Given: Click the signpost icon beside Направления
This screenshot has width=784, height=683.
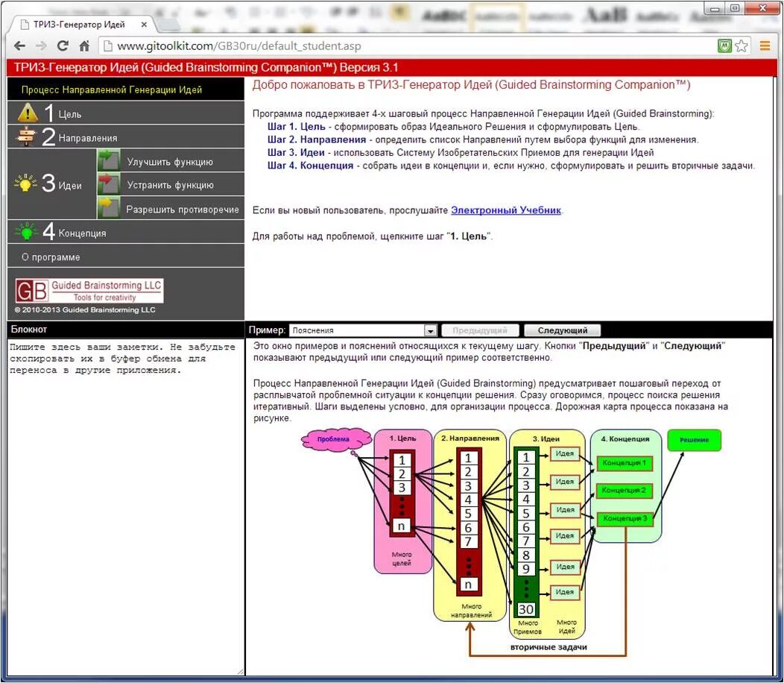Looking at the screenshot, I should click(26, 136).
